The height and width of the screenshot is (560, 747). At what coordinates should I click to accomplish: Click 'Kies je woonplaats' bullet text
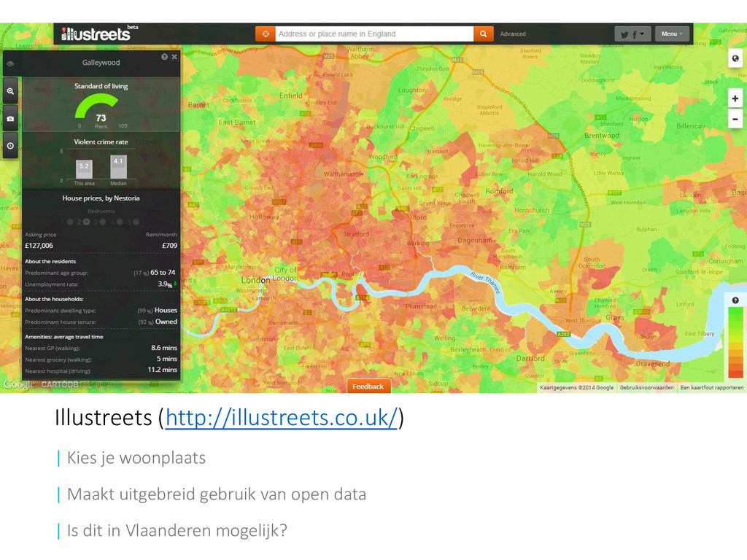pos(136,458)
